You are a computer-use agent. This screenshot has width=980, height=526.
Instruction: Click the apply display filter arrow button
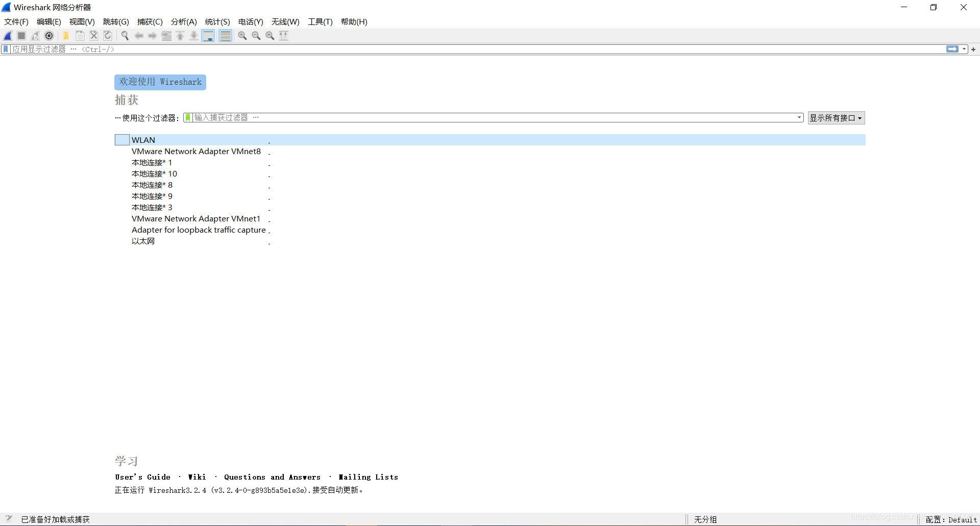click(x=952, y=49)
